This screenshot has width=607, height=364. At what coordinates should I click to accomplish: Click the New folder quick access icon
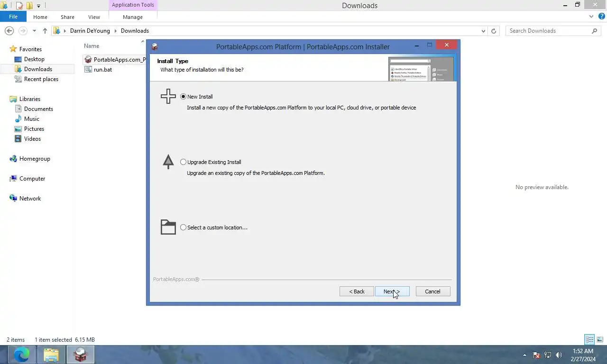(29, 6)
